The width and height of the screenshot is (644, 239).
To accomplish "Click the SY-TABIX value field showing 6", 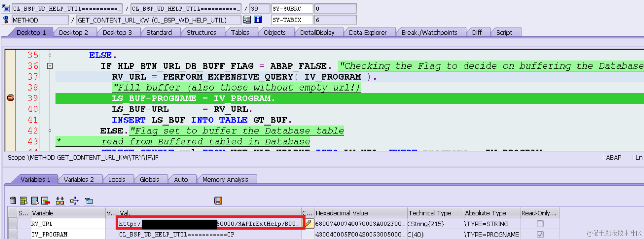I will [x=335, y=20].
